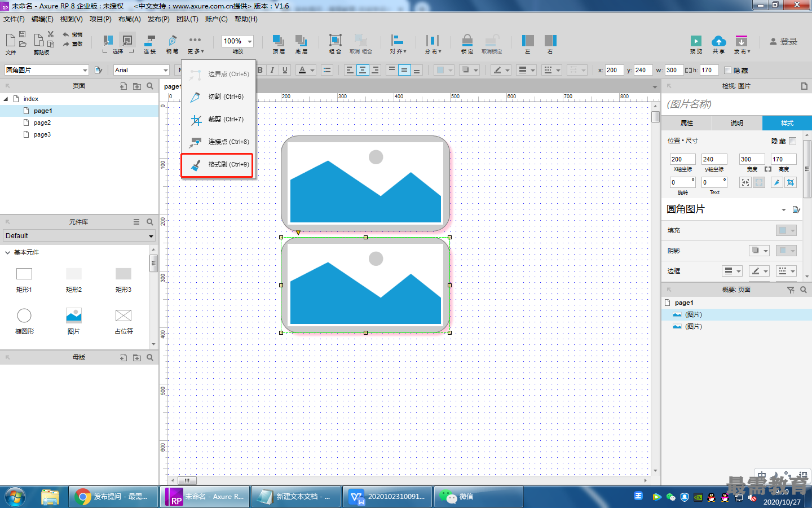Viewport: 812px width, 508px height.
Task: Select page2 in the Pages tree
Action: tap(42, 122)
